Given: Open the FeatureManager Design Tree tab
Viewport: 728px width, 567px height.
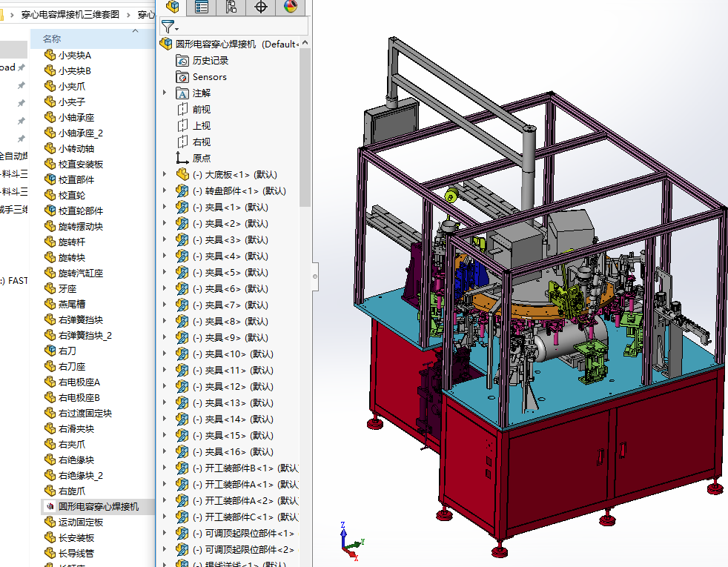Looking at the screenshot, I should pyautogui.click(x=173, y=7).
